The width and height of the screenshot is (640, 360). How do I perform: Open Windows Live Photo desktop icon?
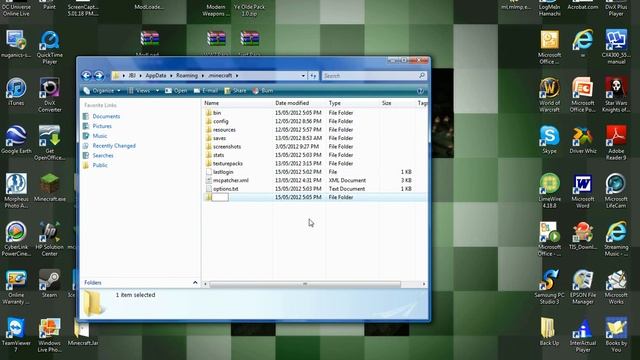[49, 335]
